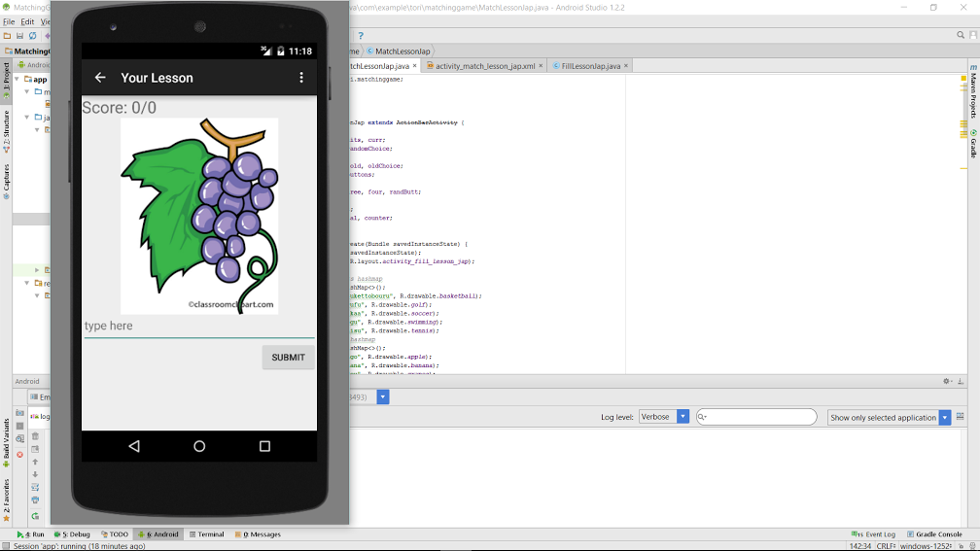Click the Help question mark toolbar icon
980x551 pixels.
(x=361, y=36)
